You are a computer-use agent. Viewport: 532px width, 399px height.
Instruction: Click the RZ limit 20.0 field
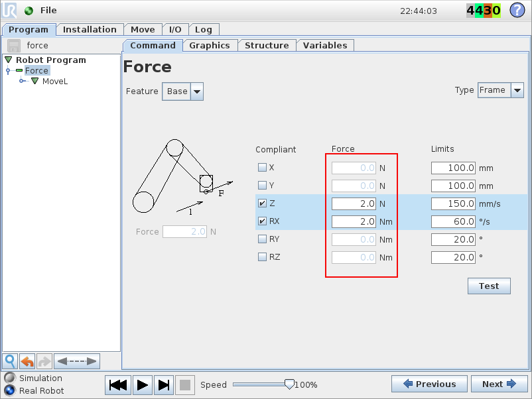453,257
